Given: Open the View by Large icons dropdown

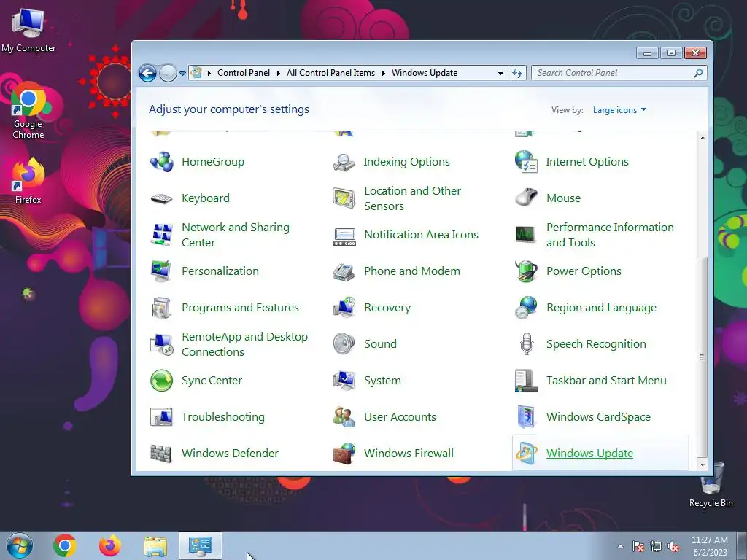Looking at the screenshot, I should point(619,110).
